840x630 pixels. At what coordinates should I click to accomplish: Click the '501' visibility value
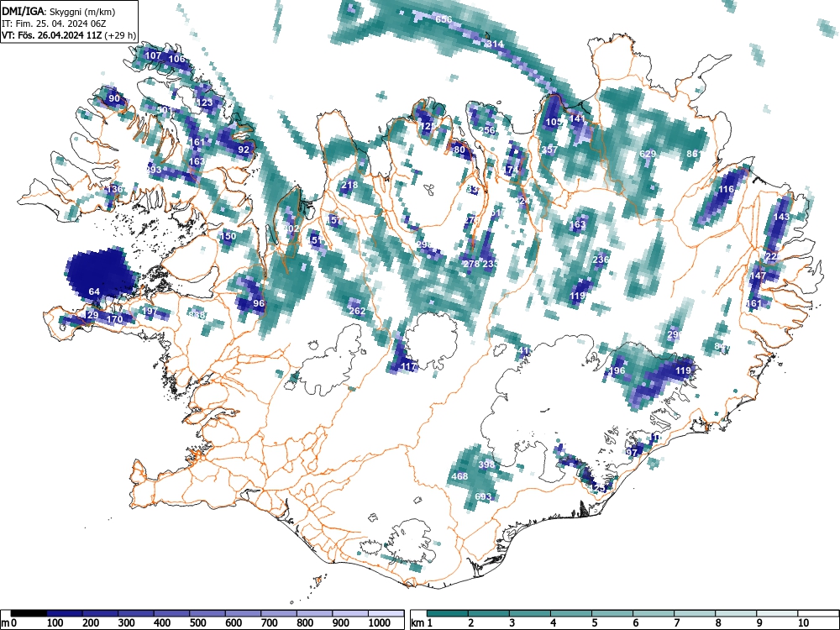[x=165, y=110]
